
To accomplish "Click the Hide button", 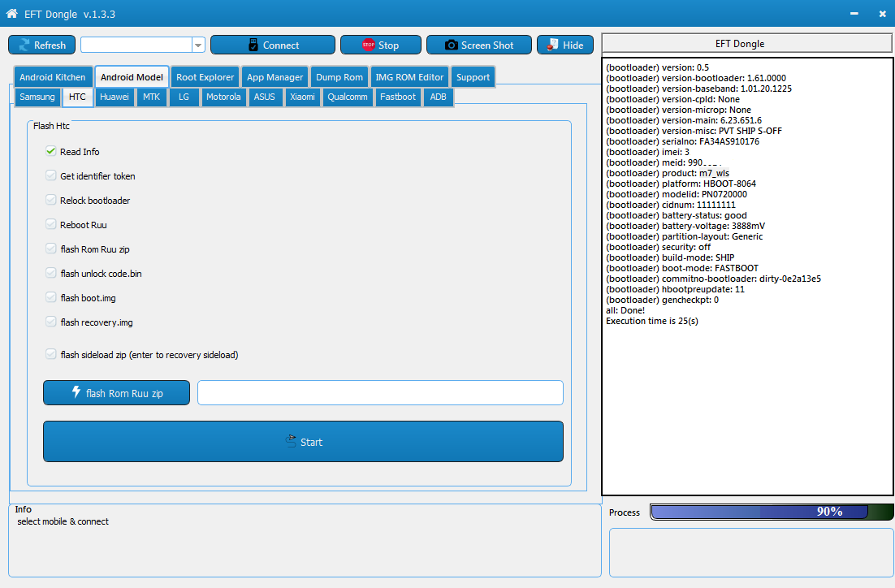I will tap(565, 45).
